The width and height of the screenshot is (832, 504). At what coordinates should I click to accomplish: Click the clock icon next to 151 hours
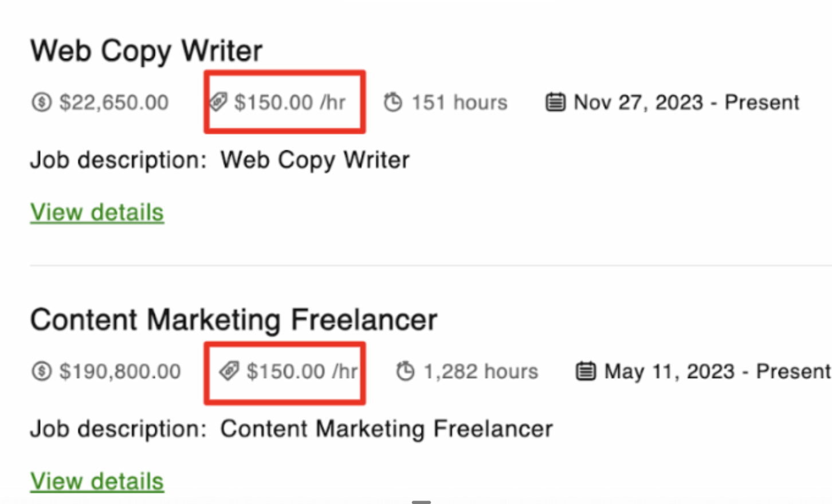point(393,102)
